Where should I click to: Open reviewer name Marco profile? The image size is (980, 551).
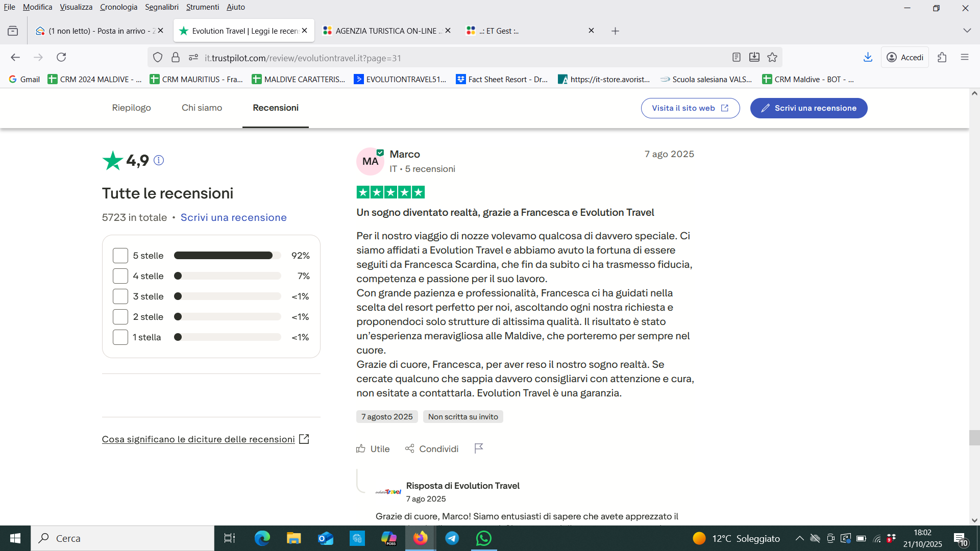pos(405,154)
